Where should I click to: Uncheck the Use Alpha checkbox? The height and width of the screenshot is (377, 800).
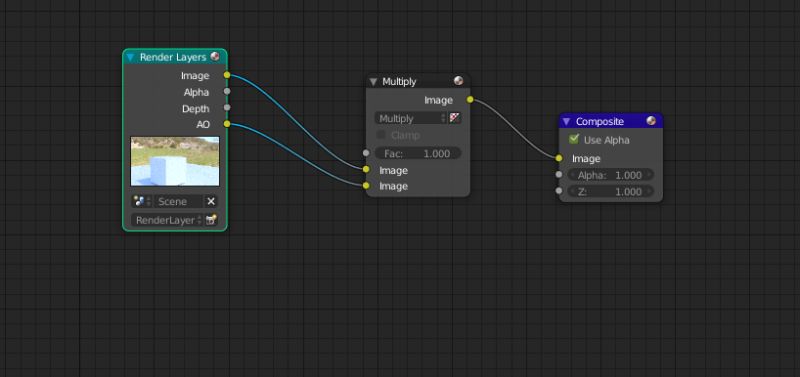pos(574,139)
